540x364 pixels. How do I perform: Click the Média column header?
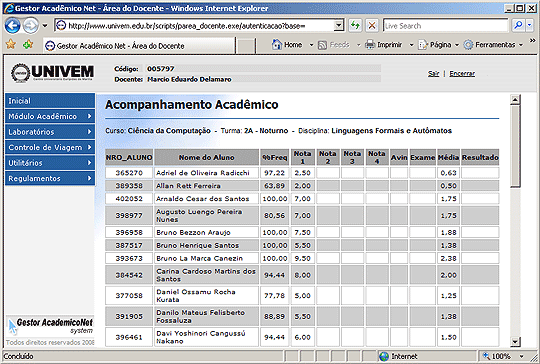(448, 157)
